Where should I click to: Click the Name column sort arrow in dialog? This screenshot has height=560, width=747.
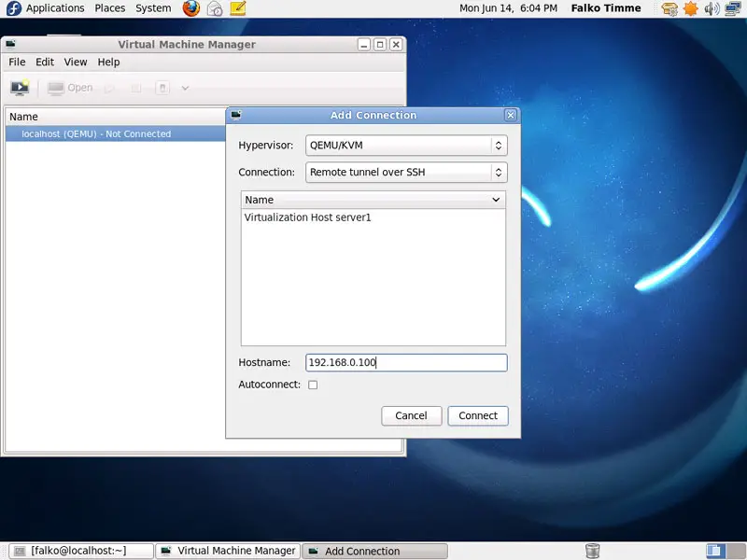pos(496,200)
